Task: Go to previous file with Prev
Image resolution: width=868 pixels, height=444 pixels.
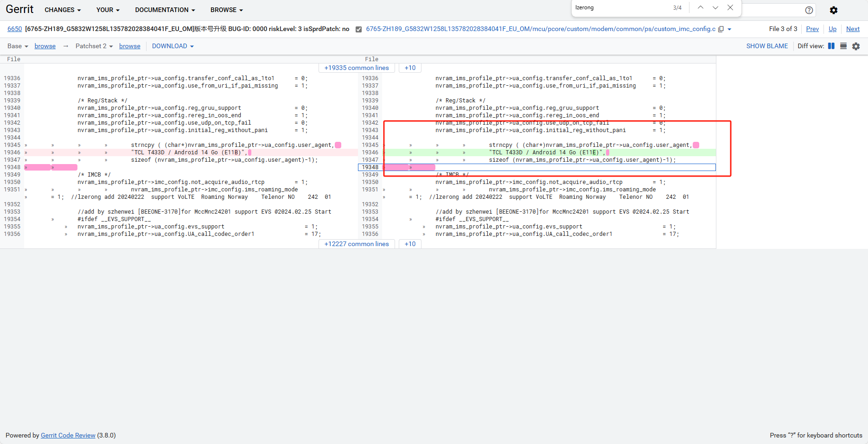Action: click(812, 29)
